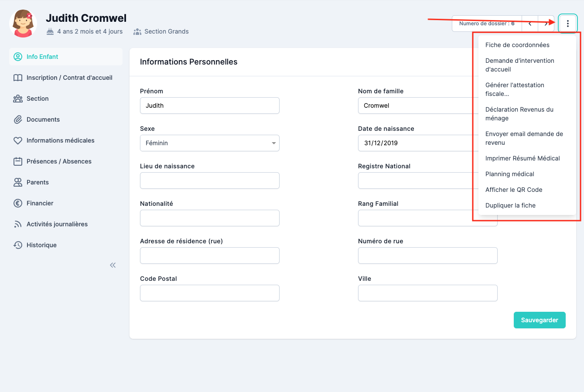
Task: Open the Parents section
Action: 38,182
